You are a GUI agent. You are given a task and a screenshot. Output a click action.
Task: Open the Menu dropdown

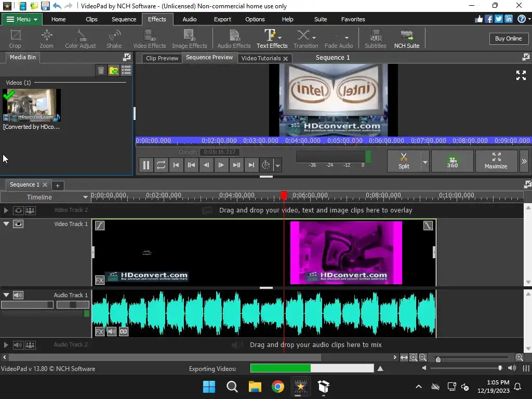22,19
